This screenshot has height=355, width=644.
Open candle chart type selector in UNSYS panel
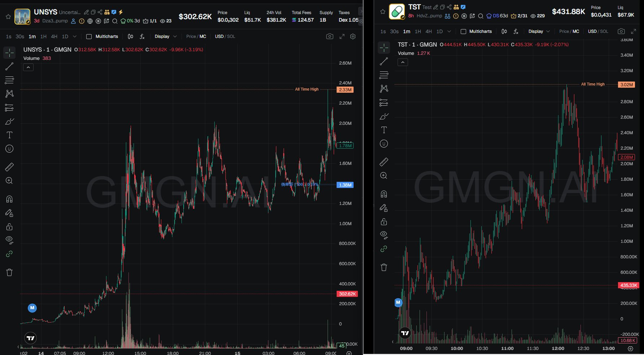(x=131, y=36)
